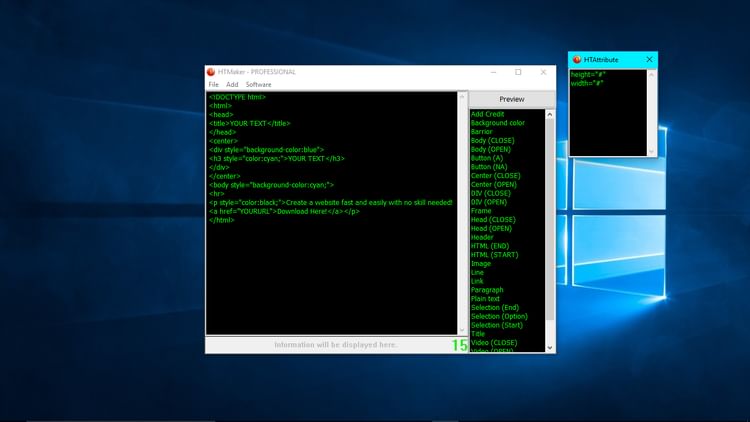The height and width of the screenshot is (422, 750).
Task: Select Line list item
Action: click(477, 272)
